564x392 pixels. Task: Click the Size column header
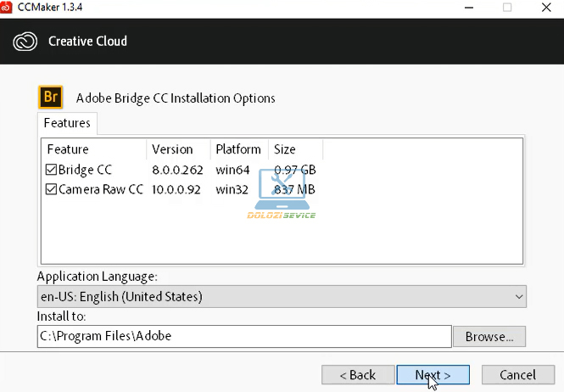point(294,149)
